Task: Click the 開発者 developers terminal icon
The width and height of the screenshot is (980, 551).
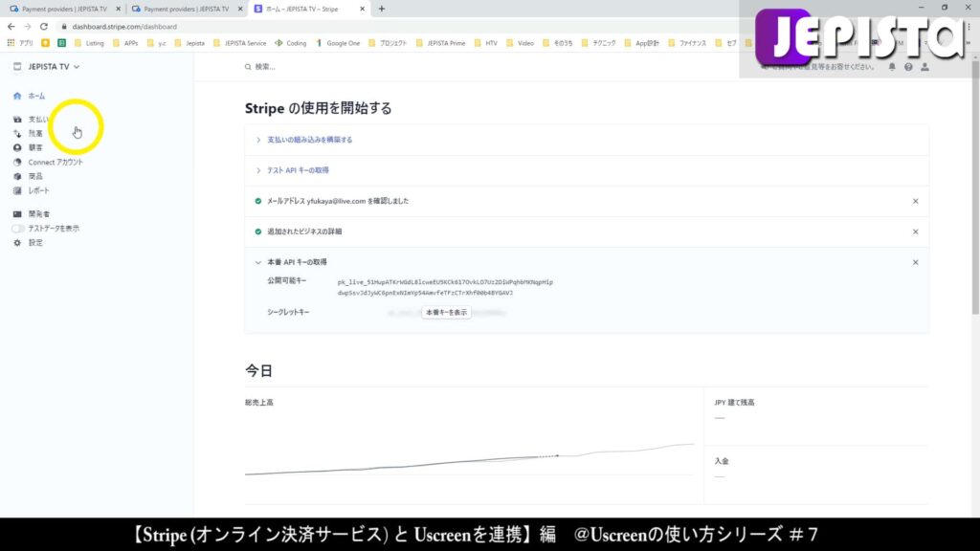Action: coord(17,214)
